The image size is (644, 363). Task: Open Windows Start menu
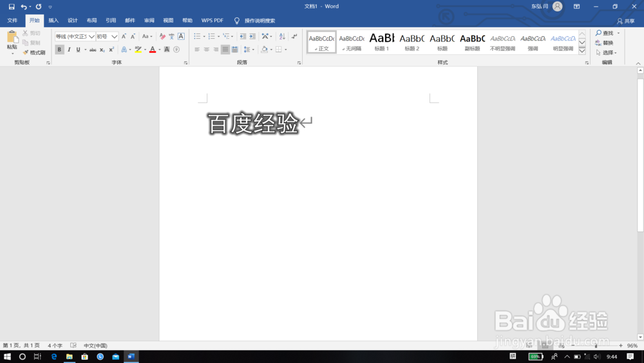pos(7,357)
